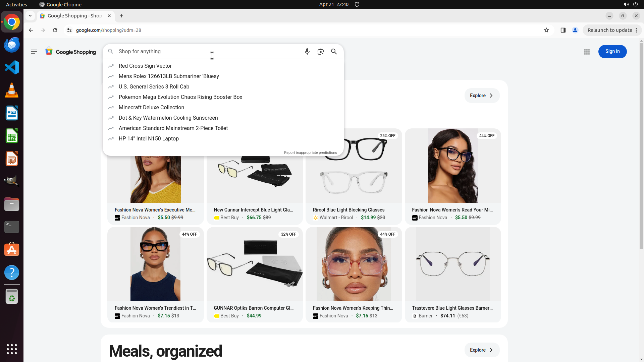Reload the page
The width and height of the screenshot is (644, 362).
pos(55,30)
